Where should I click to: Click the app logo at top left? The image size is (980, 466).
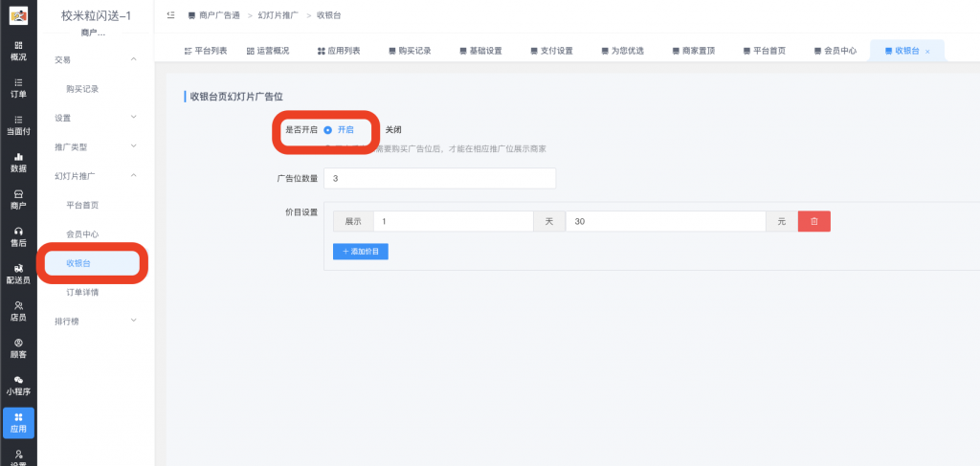[18, 15]
